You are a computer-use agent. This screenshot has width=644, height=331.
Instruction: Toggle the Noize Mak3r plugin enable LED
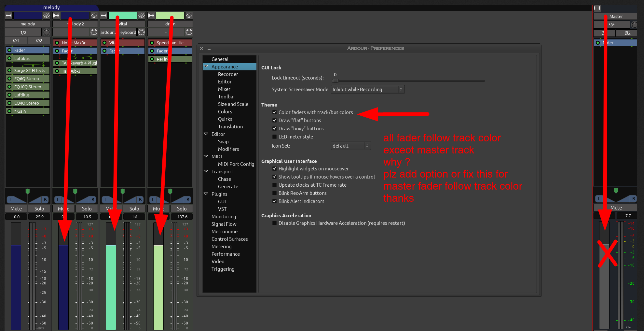pos(57,43)
